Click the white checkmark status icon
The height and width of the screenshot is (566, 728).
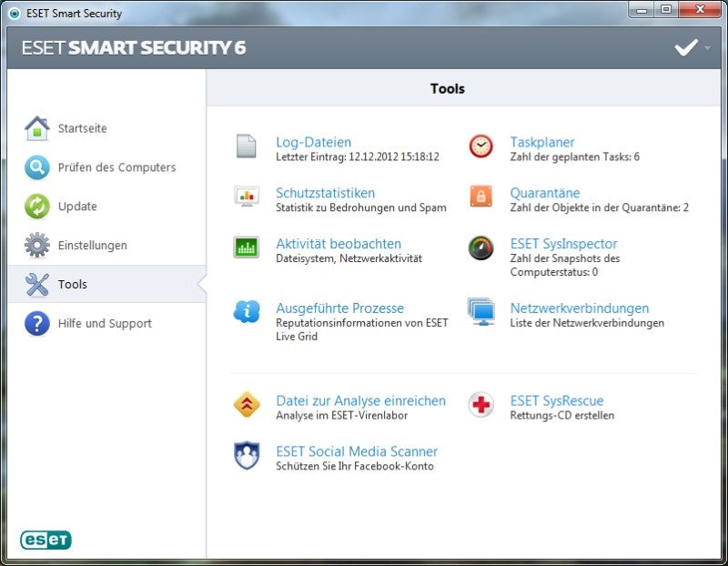click(686, 47)
